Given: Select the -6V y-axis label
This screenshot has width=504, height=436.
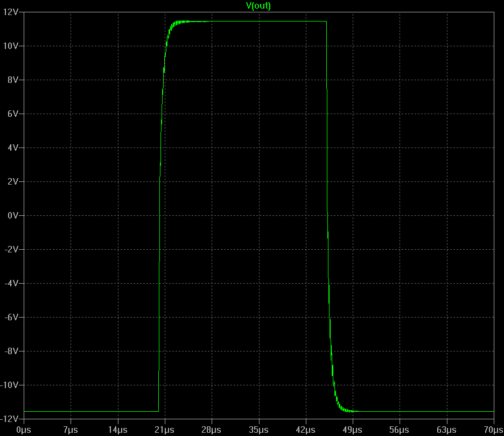Looking at the screenshot, I should 11,317.
